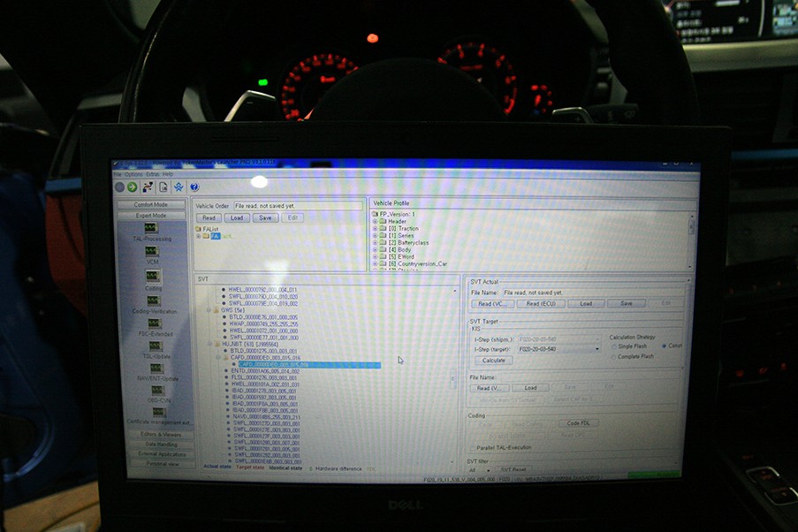Open the Coding-Verification module icon
The height and width of the screenshot is (532, 798).
click(152, 300)
